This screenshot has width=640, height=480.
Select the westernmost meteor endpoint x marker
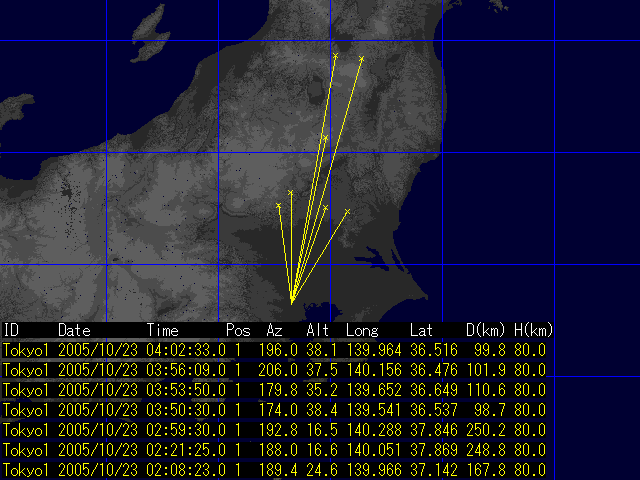278,205
